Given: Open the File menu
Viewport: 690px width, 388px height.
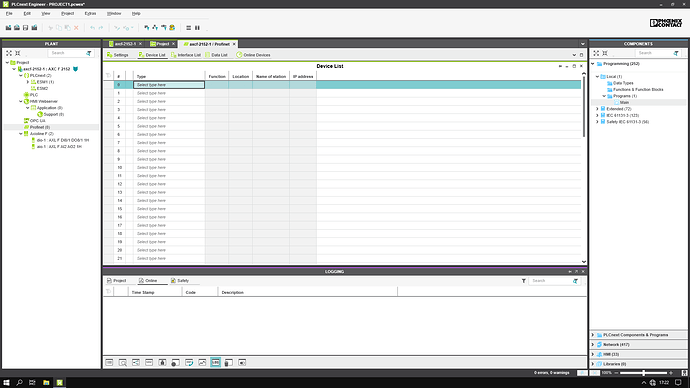Looking at the screenshot, I should (x=9, y=14).
